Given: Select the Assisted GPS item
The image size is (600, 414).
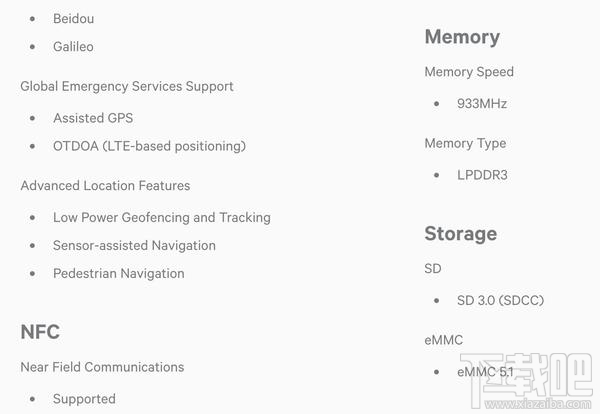Looking at the screenshot, I should pyautogui.click(x=93, y=118).
